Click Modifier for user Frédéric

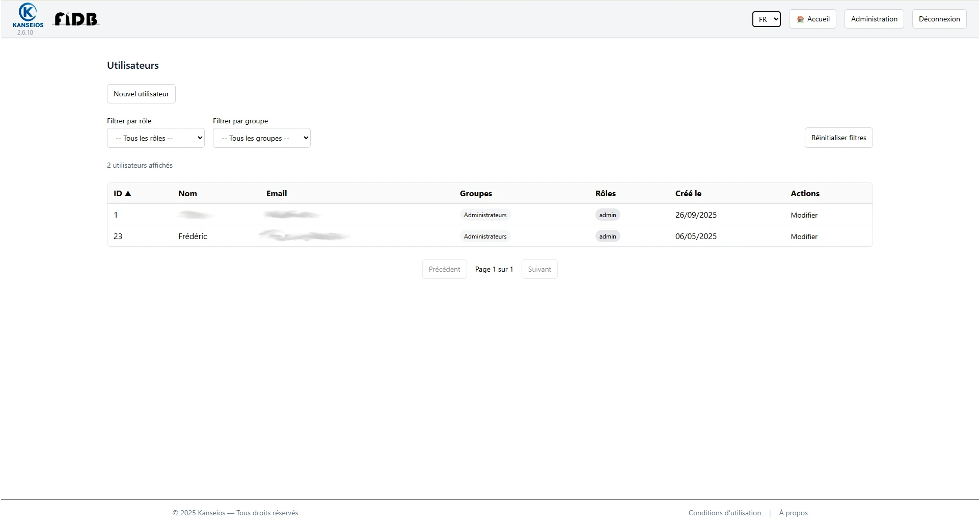(804, 236)
